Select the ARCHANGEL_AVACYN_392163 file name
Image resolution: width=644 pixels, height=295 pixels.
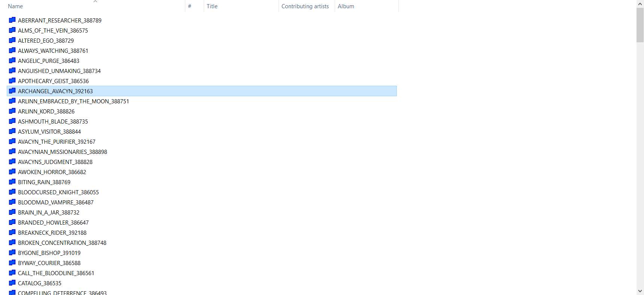point(55,91)
